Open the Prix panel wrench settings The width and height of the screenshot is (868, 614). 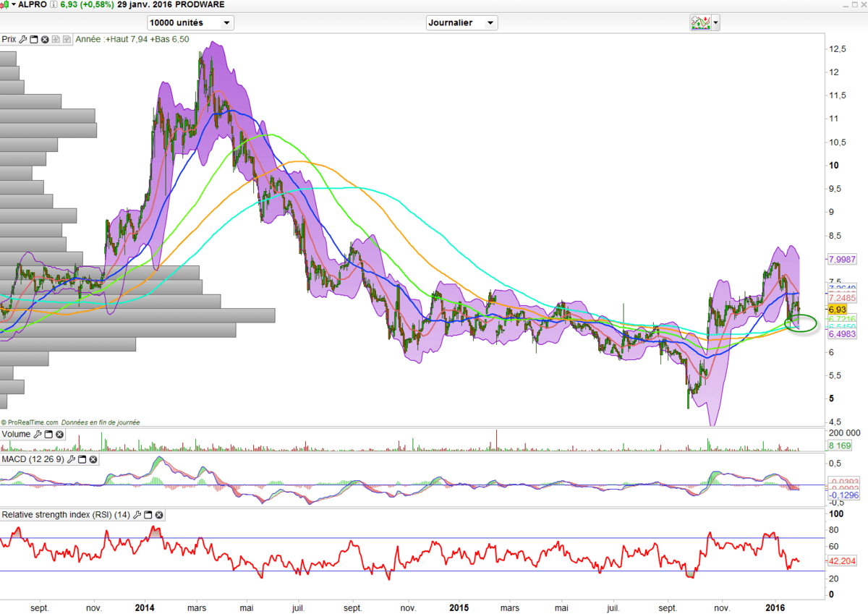tap(23, 39)
